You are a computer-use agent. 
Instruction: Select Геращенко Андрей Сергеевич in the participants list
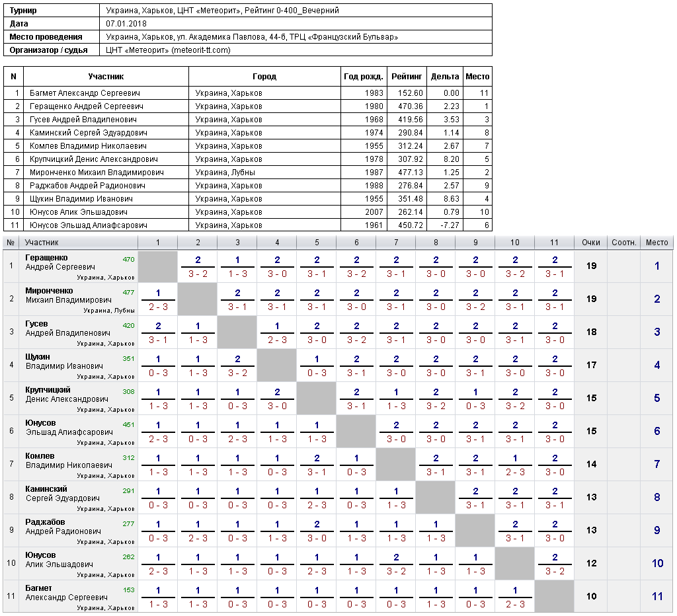coord(87,106)
